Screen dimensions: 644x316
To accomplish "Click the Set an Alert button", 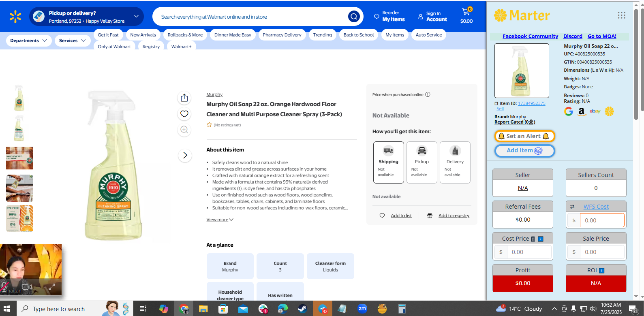I will (524, 136).
